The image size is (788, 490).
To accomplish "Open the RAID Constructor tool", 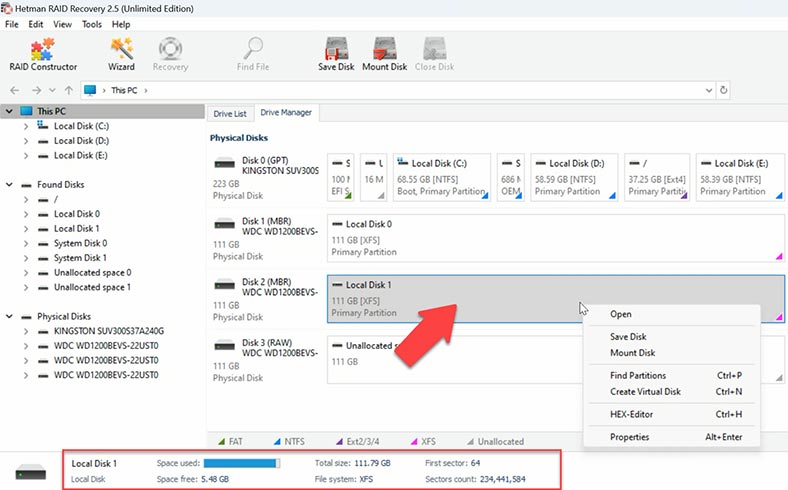I will click(43, 54).
